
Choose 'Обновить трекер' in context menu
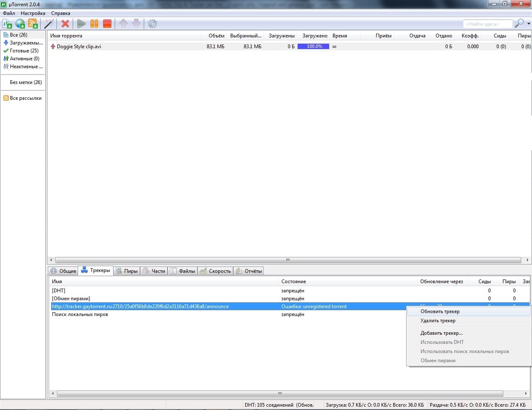tap(469, 311)
